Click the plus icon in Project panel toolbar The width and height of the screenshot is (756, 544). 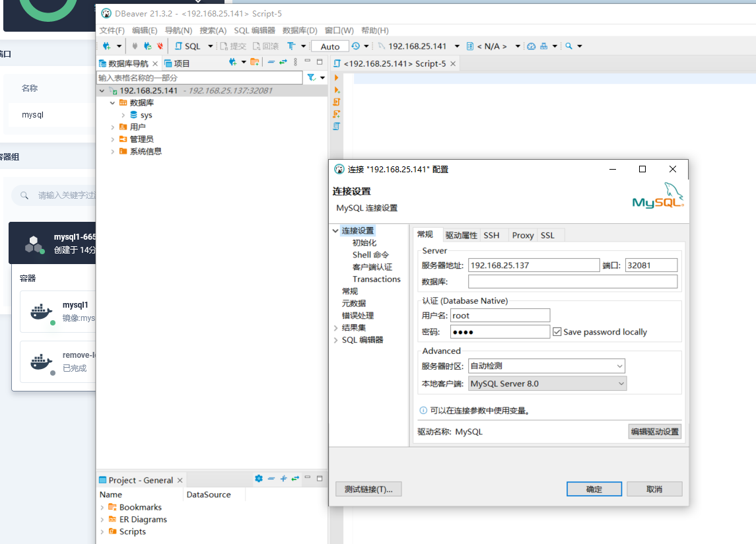[283, 479]
